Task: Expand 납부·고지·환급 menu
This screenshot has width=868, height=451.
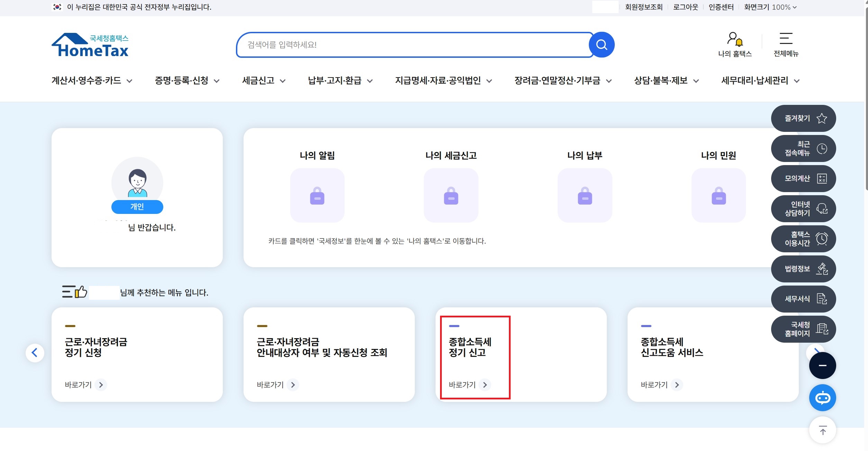Action: click(340, 81)
